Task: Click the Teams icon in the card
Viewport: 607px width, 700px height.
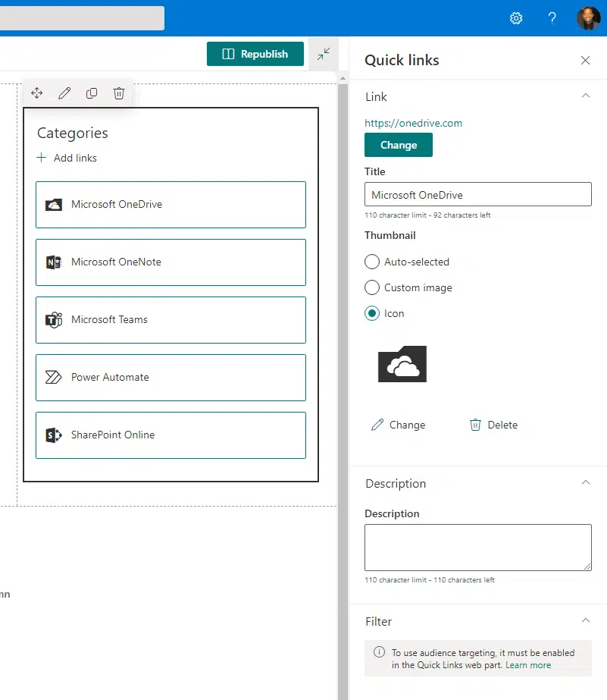Action: coord(54,319)
